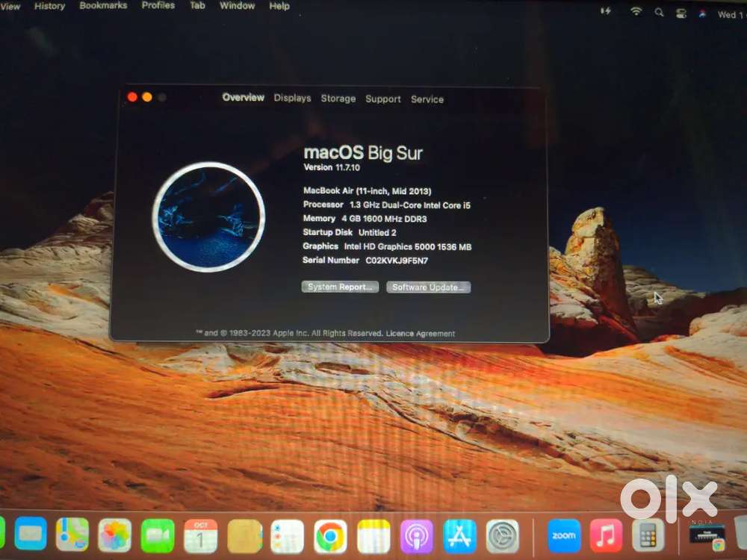
Task: Launch the Zoom app in the dock
Action: pos(564,535)
